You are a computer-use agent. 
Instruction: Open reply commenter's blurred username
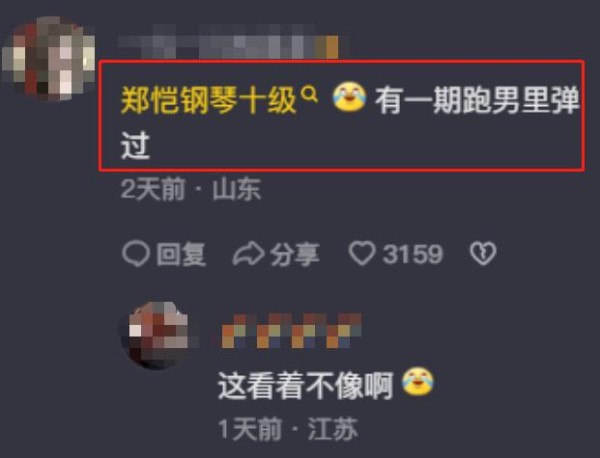[292, 331]
